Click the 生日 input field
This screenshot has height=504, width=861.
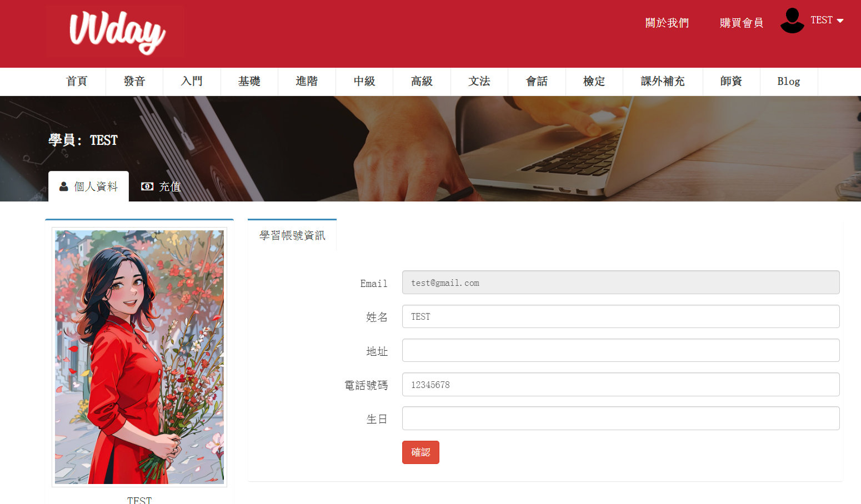click(620, 419)
